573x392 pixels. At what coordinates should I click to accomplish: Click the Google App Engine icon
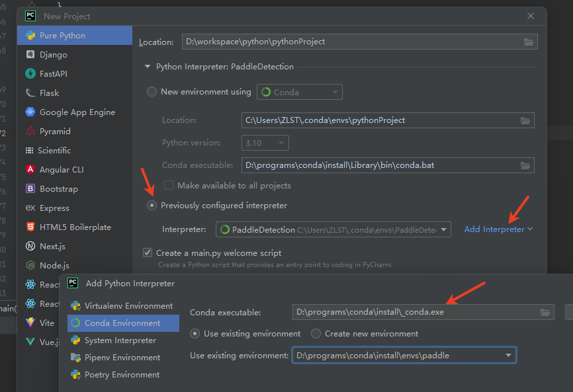click(x=30, y=112)
